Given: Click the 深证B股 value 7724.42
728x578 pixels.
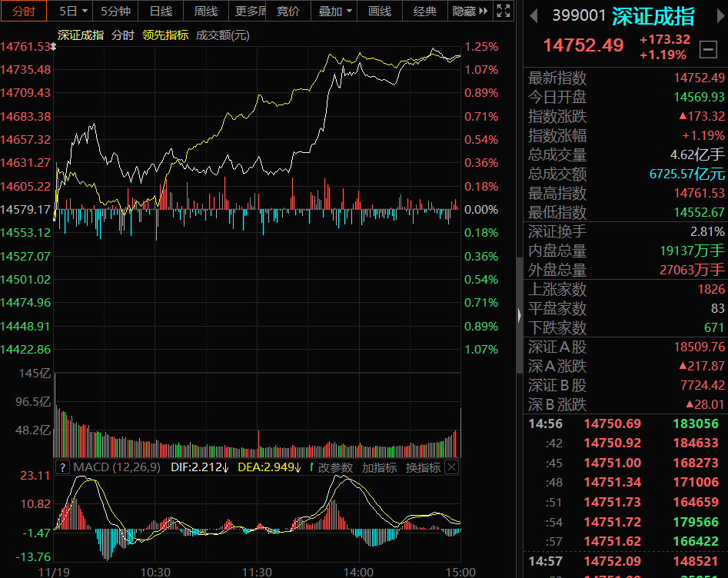Looking at the screenshot, I should coord(702,385).
